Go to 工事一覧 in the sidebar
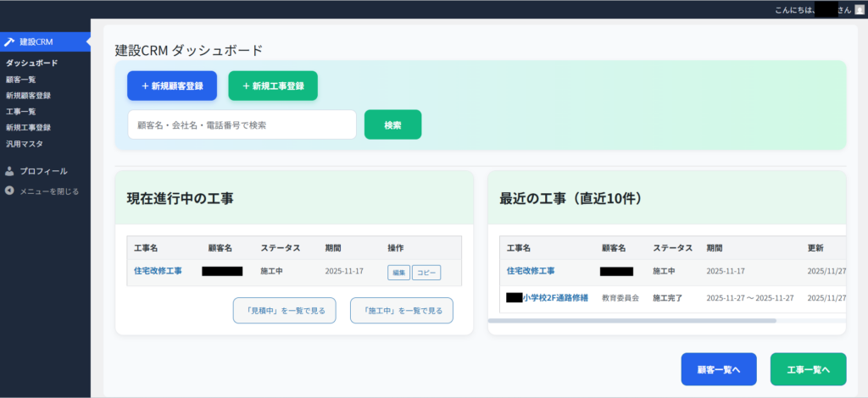The width and height of the screenshot is (868, 398). click(21, 111)
